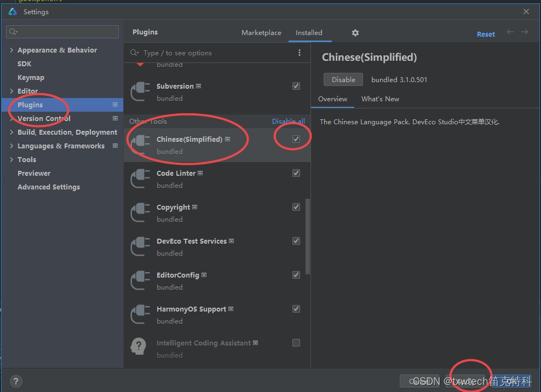
Task: Open the What's New tab
Action: [380, 99]
